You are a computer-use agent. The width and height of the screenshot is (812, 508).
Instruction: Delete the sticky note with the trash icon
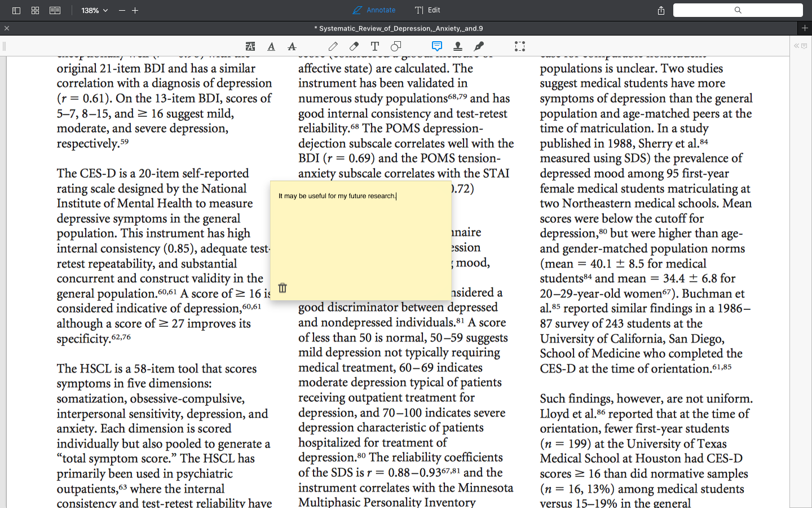[x=283, y=288]
